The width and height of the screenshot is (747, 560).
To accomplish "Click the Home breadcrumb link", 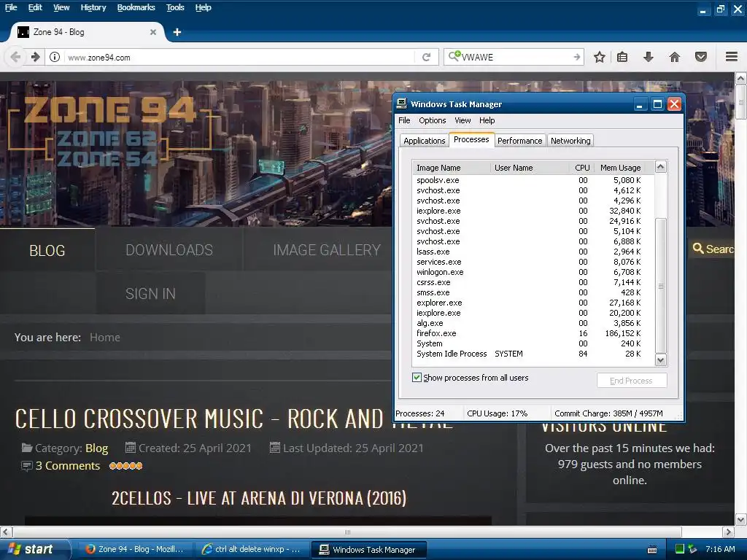I will 105,337.
